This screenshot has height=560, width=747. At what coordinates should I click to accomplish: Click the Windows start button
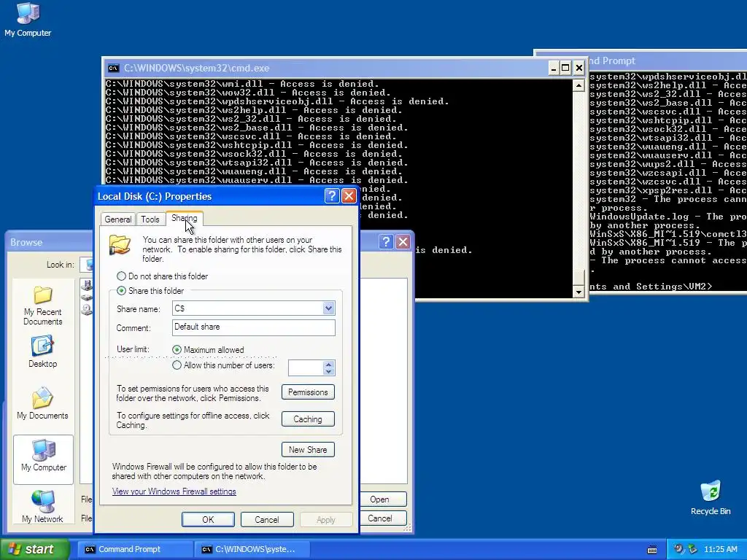pos(35,549)
